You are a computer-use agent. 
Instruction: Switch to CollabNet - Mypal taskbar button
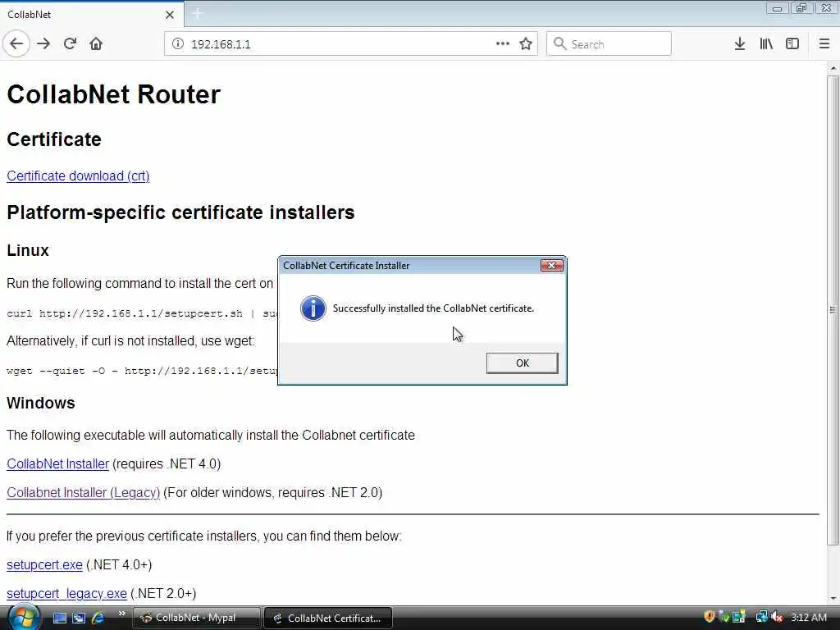pos(196,618)
